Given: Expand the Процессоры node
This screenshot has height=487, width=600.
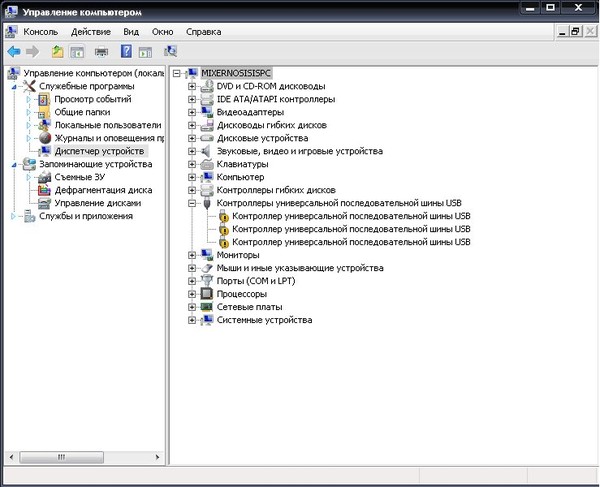Looking at the screenshot, I should pos(192,294).
